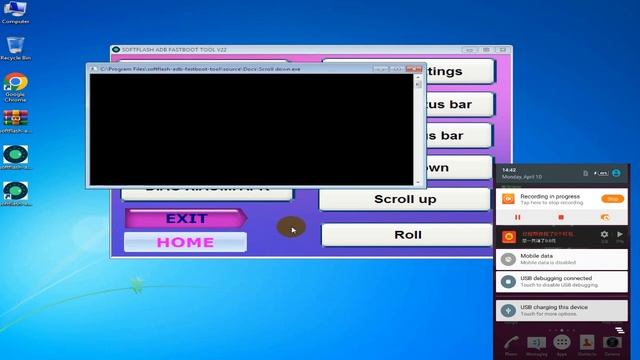Click the upper status bar button
This screenshot has height=360, width=640.
point(460,104)
